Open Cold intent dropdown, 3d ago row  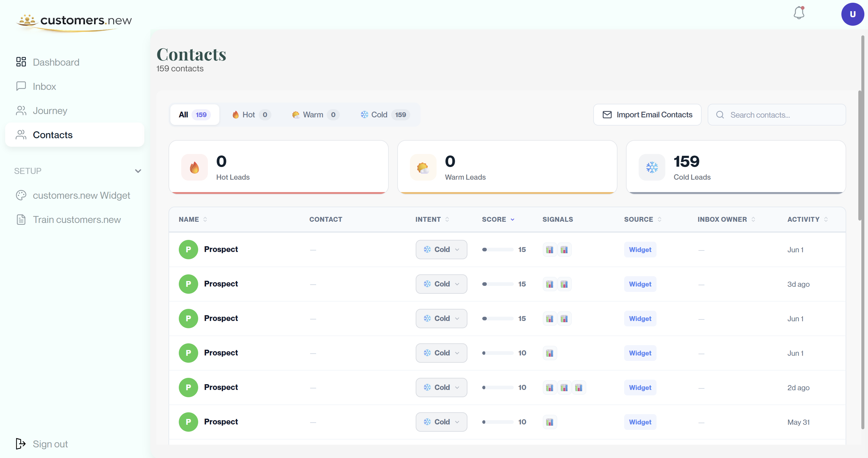coord(441,284)
